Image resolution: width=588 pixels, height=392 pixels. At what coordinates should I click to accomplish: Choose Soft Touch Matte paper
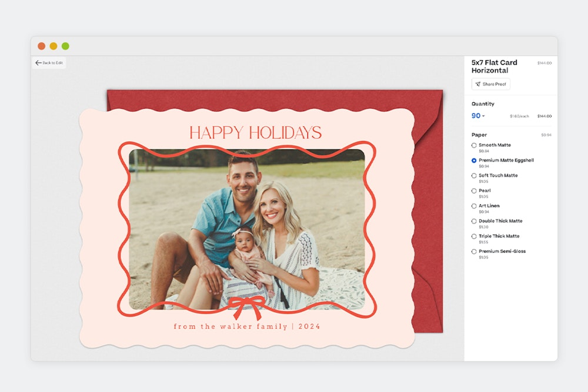[x=474, y=176]
